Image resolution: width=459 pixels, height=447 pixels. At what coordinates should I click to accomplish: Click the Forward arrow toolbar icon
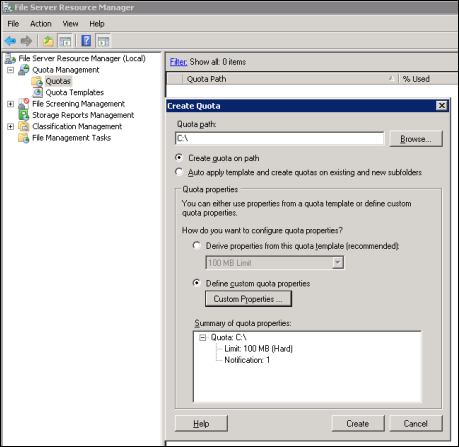coord(26,41)
